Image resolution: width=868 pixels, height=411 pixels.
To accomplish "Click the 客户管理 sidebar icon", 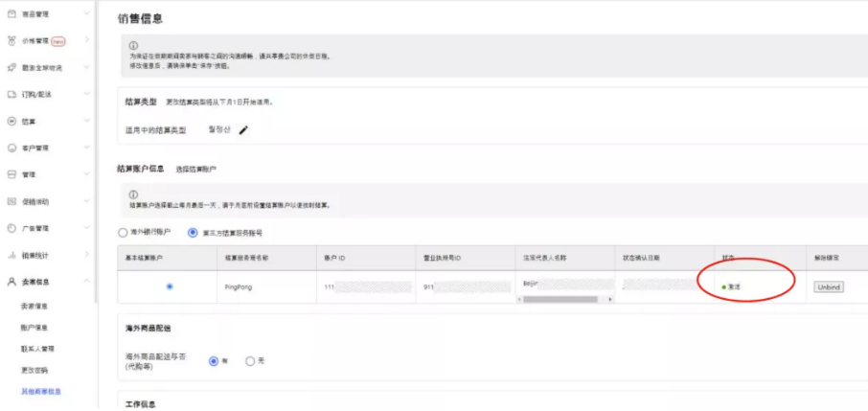I will coord(11,148).
